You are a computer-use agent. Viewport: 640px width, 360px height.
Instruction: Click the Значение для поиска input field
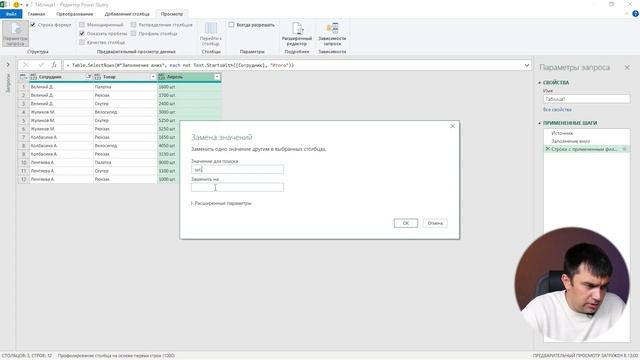click(237, 169)
